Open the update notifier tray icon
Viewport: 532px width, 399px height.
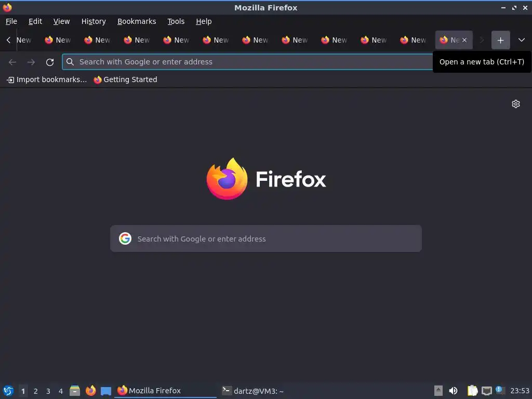(500, 390)
